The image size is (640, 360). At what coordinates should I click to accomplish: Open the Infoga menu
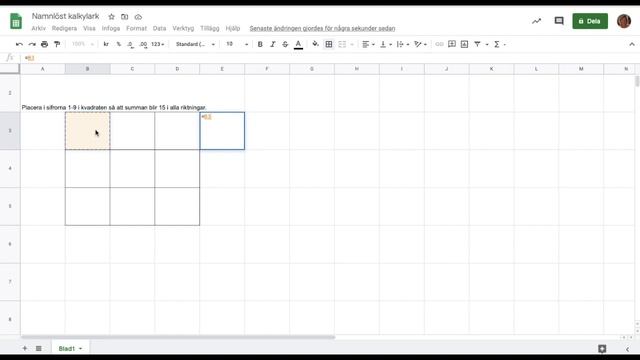111,28
